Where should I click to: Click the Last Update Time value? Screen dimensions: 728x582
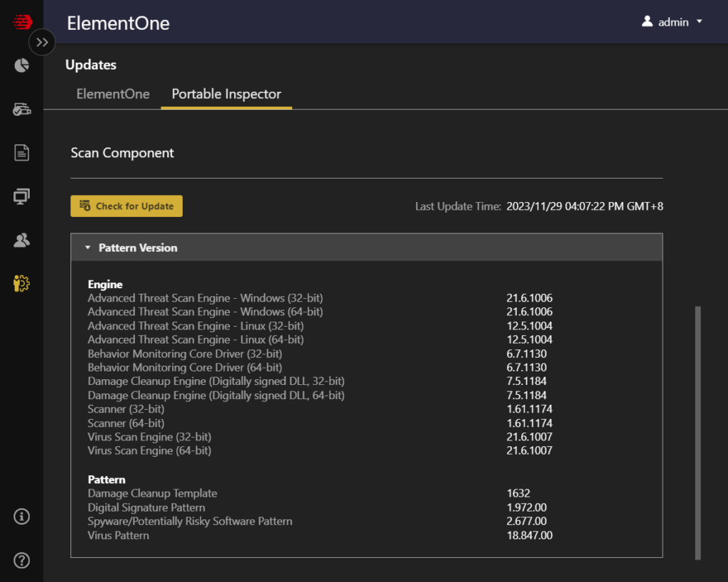586,206
